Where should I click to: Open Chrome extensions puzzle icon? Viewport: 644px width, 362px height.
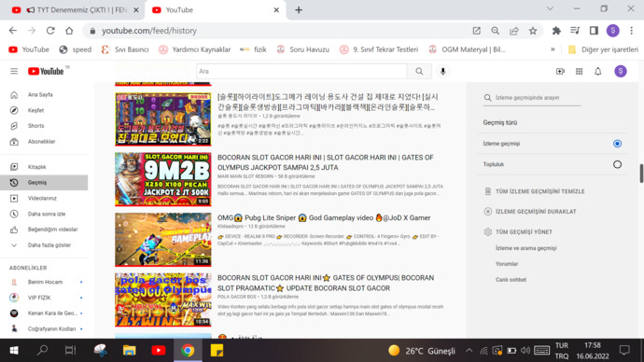click(556, 31)
